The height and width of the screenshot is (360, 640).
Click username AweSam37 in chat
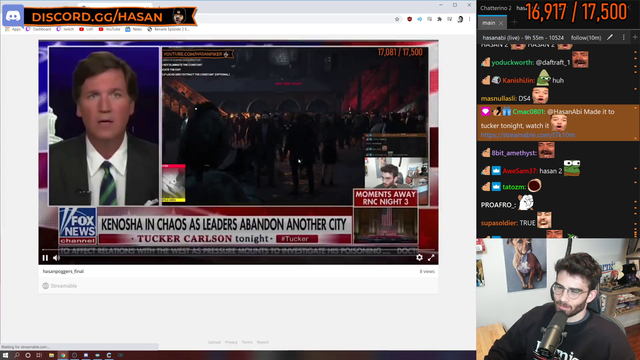click(520, 171)
